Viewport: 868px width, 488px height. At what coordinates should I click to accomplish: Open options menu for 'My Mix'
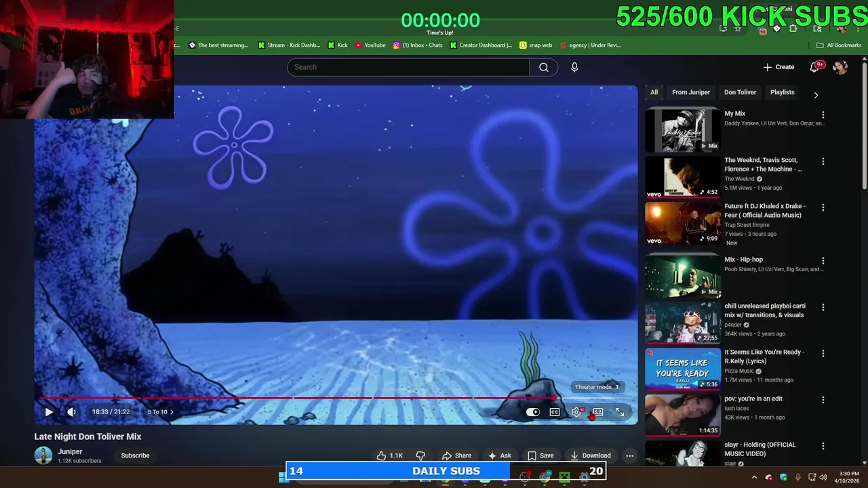coord(823,115)
